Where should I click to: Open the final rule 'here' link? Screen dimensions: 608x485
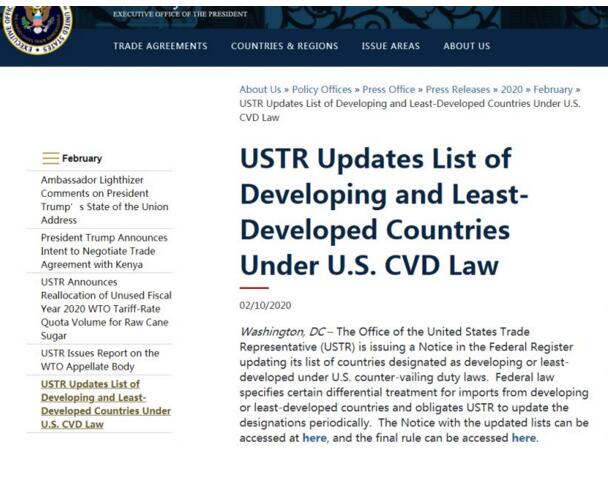click(x=524, y=438)
